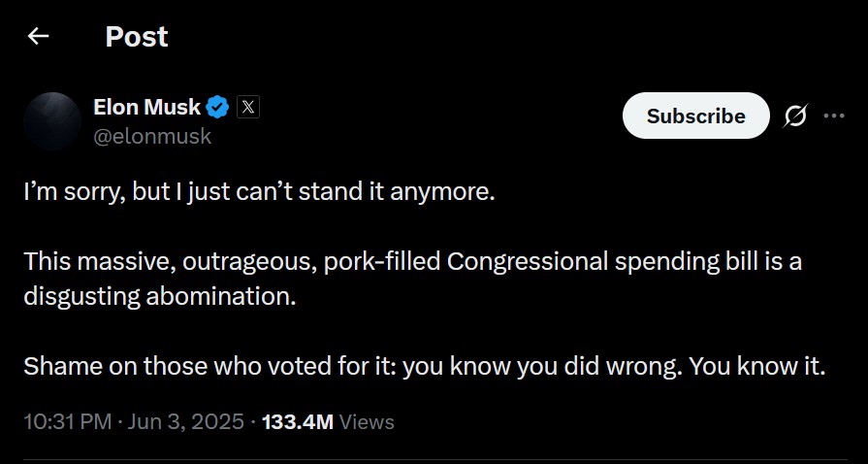This screenshot has height=464, width=868.
Task: Click the back arrow icon
Action: (38, 37)
